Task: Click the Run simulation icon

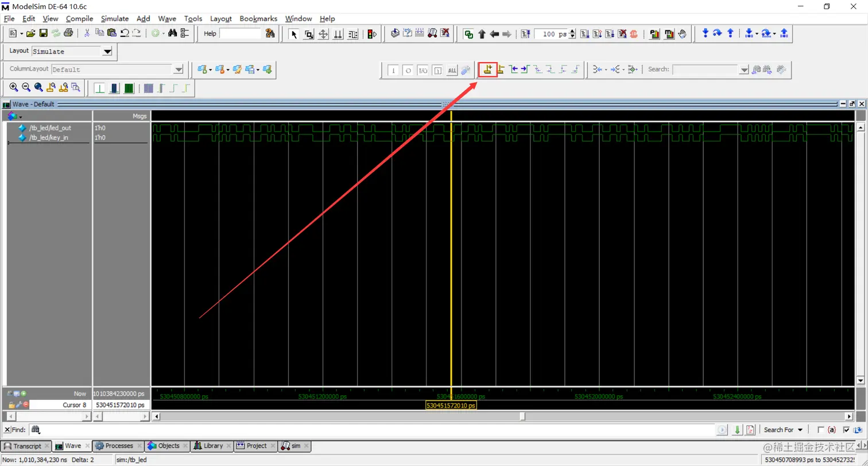Action: coord(585,34)
